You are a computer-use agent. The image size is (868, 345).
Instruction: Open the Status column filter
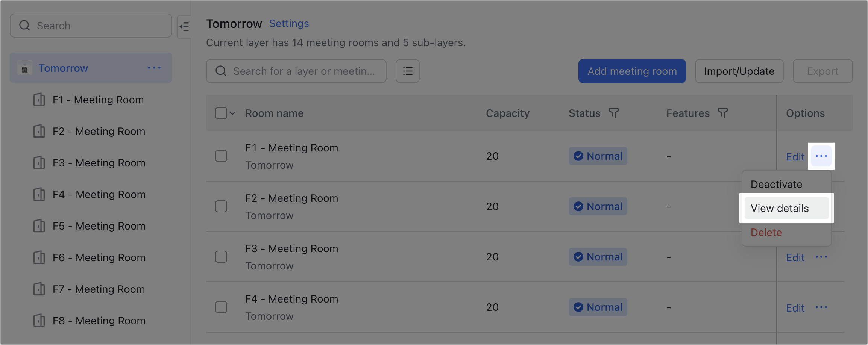(614, 113)
